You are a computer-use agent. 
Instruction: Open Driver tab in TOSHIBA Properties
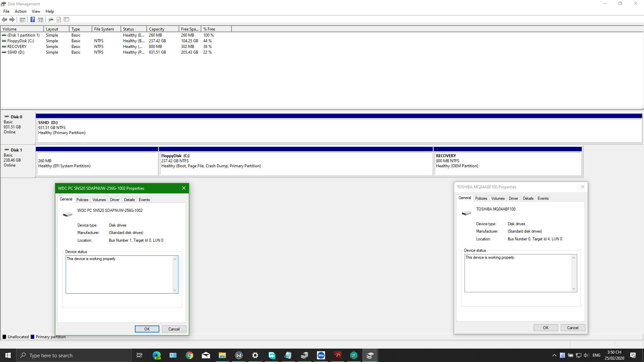click(514, 198)
